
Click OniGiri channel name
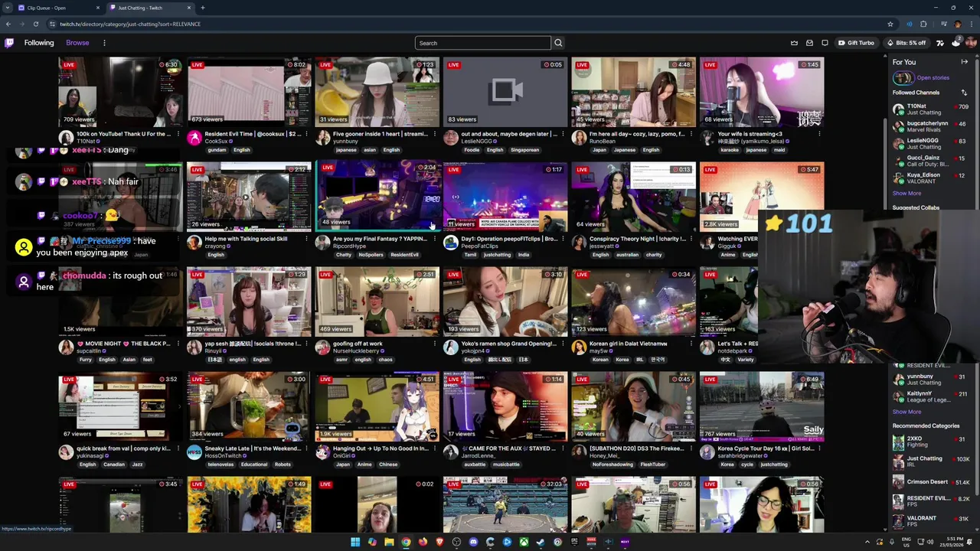(x=341, y=456)
